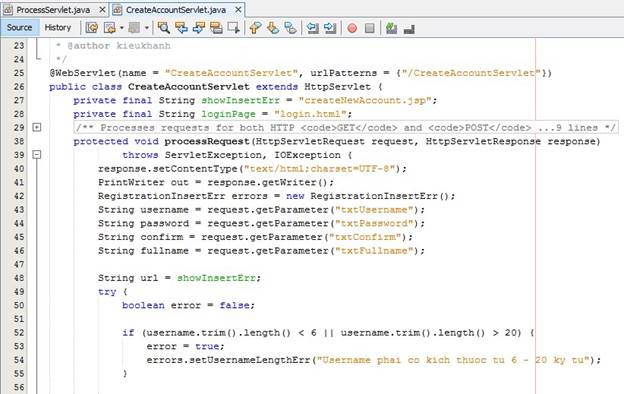The width and height of the screenshot is (624, 394).
Task: Click the 'if' keyword on line 52
Action: [128, 333]
